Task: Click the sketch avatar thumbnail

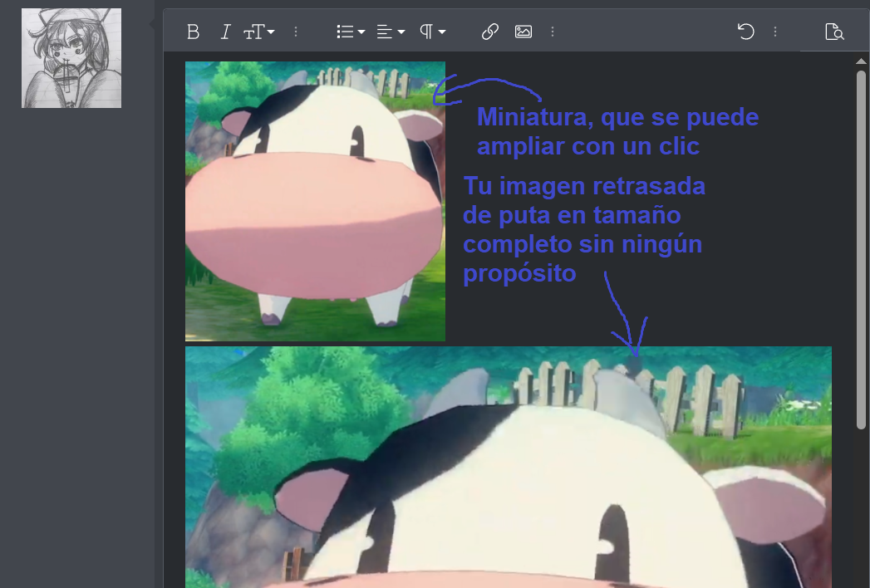Action: coord(71,58)
